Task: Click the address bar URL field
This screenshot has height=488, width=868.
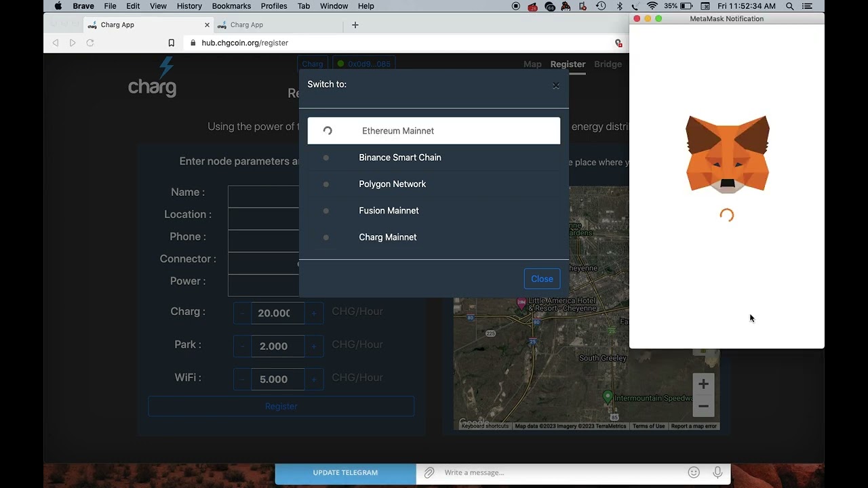Action: (400, 43)
